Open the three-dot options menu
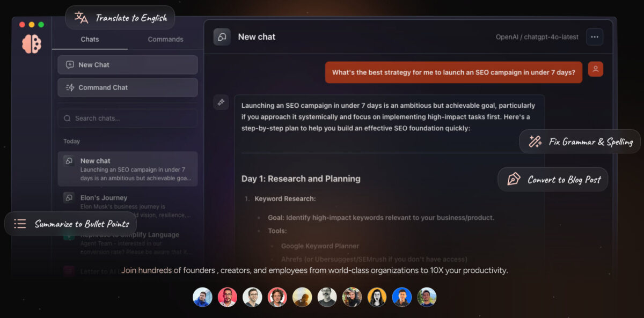Screen dimensions: 644x318 pos(594,36)
